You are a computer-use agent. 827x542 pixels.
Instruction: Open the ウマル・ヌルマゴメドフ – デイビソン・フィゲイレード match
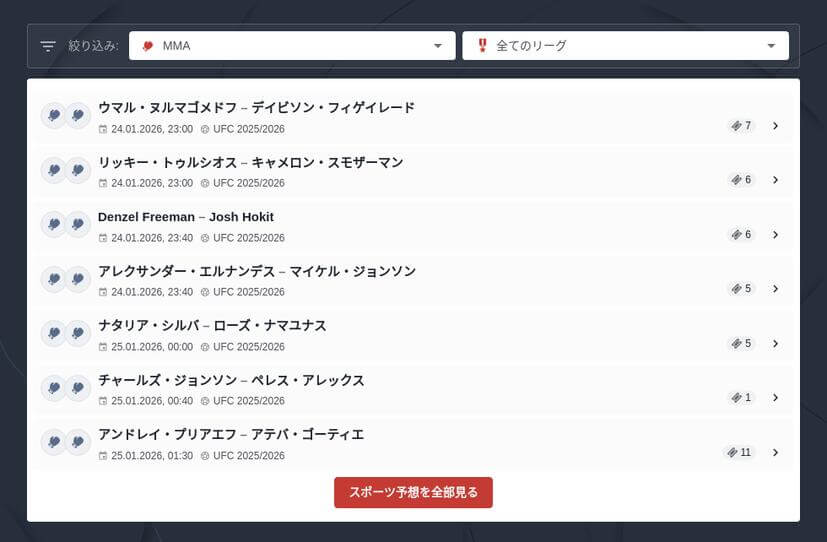414,117
